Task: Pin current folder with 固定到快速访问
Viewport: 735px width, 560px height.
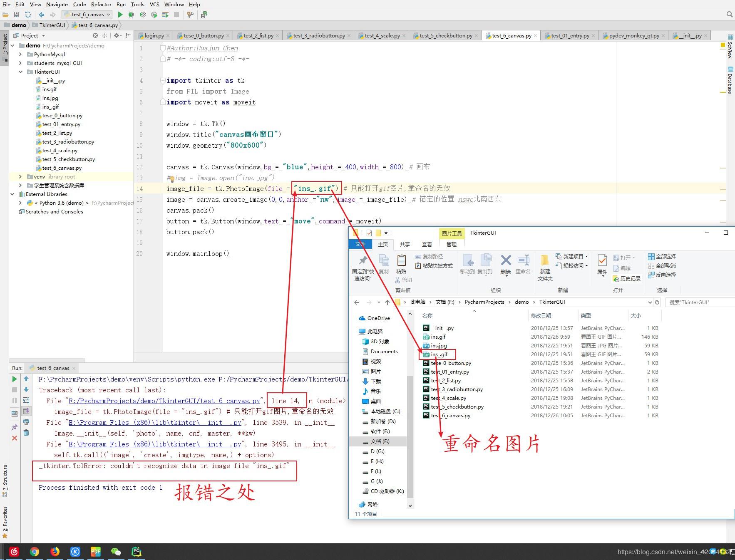Action: (x=363, y=266)
